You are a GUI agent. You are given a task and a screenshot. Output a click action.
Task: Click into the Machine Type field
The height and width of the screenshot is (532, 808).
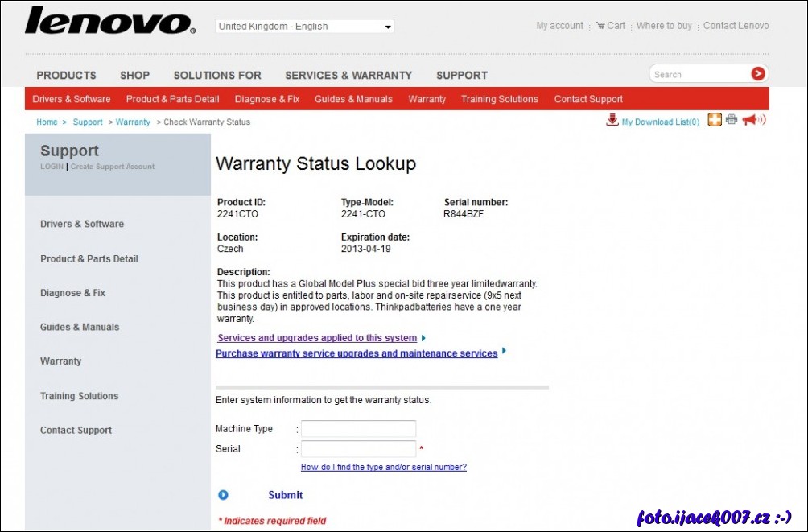point(358,429)
